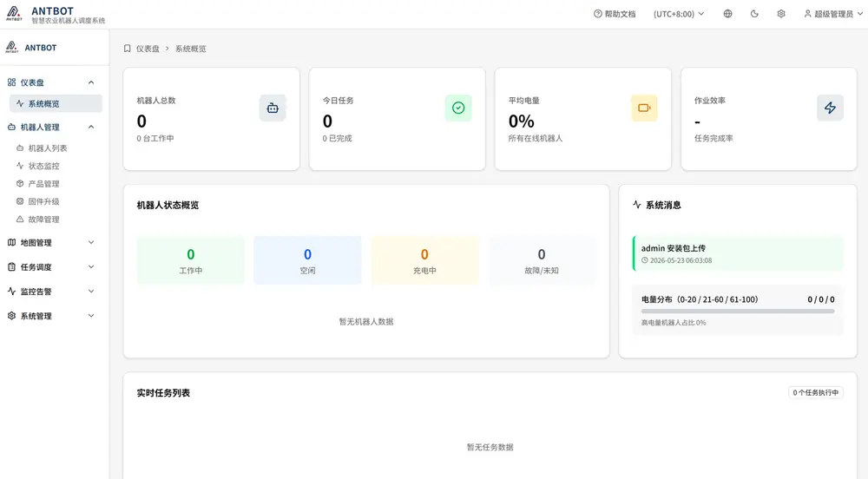
Task: Expand the 地图管理 menu chevron
Action: 91,242
